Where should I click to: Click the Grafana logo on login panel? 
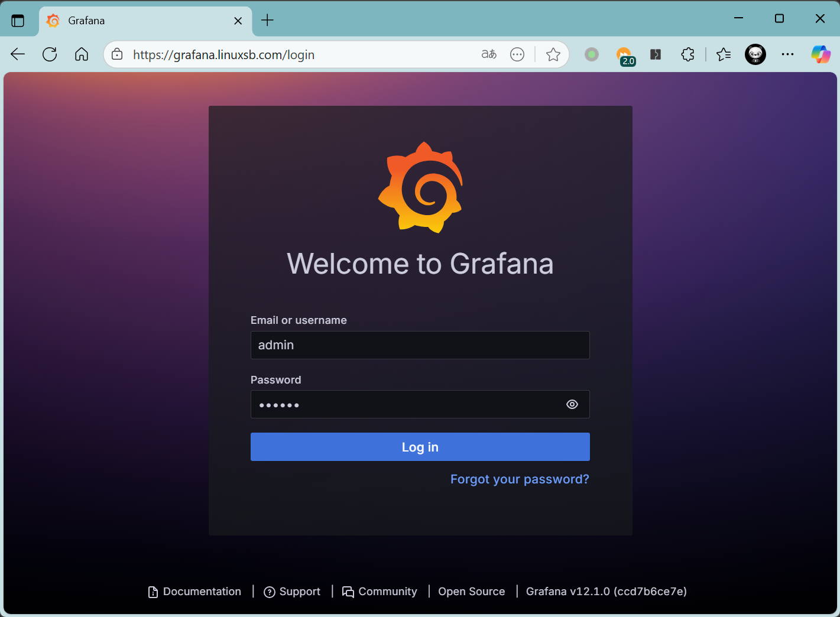(420, 187)
